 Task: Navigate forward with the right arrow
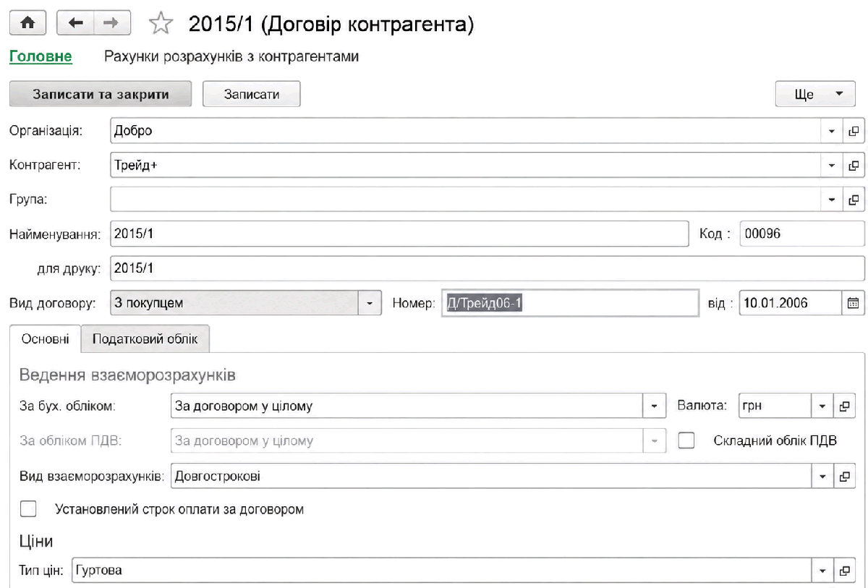pos(111,24)
